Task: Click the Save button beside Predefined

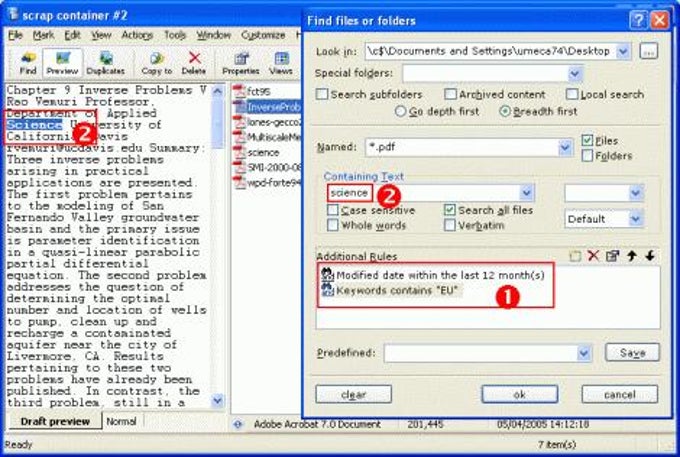Action: point(632,353)
